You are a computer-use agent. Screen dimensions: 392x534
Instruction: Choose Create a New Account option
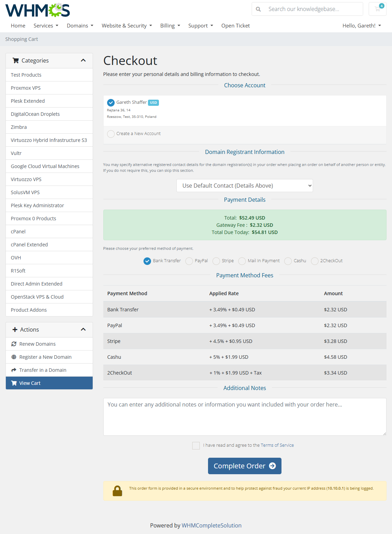pyautogui.click(x=111, y=134)
